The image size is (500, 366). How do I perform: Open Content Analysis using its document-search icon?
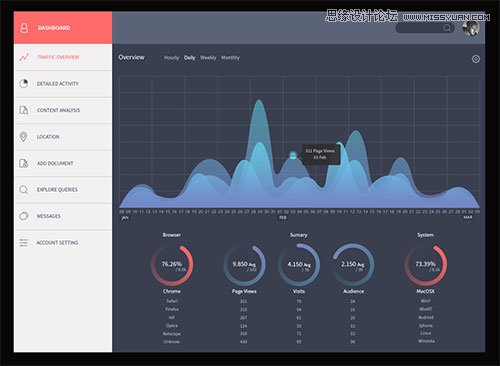coord(24,110)
